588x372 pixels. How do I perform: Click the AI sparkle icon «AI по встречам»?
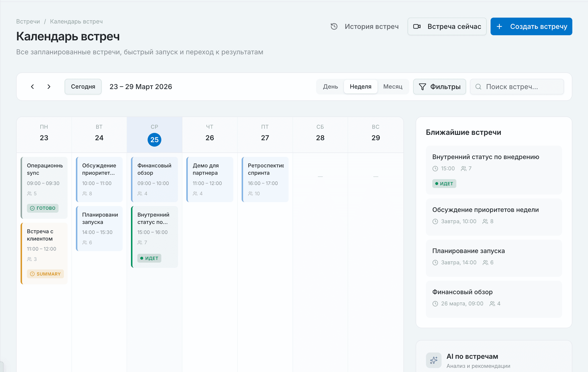pos(434,360)
